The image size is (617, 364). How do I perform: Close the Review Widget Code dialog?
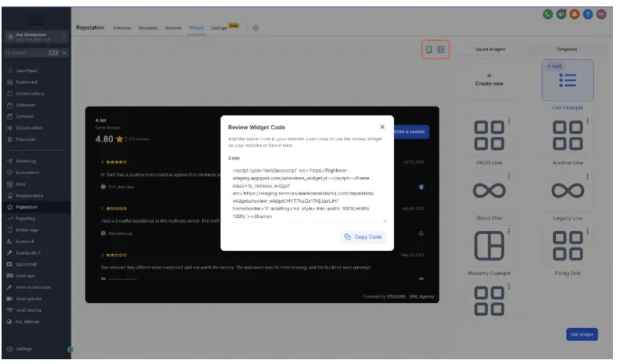click(382, 127)
